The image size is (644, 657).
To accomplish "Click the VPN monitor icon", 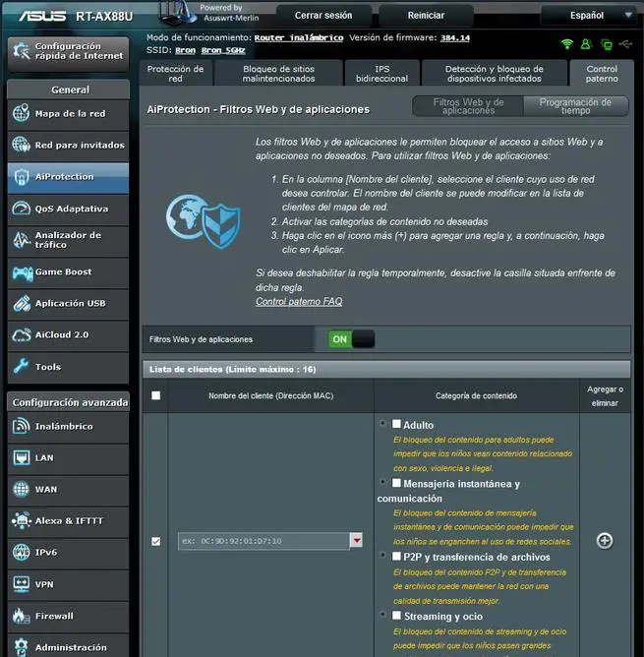I will pyautogui.click(x=21, y=584).
